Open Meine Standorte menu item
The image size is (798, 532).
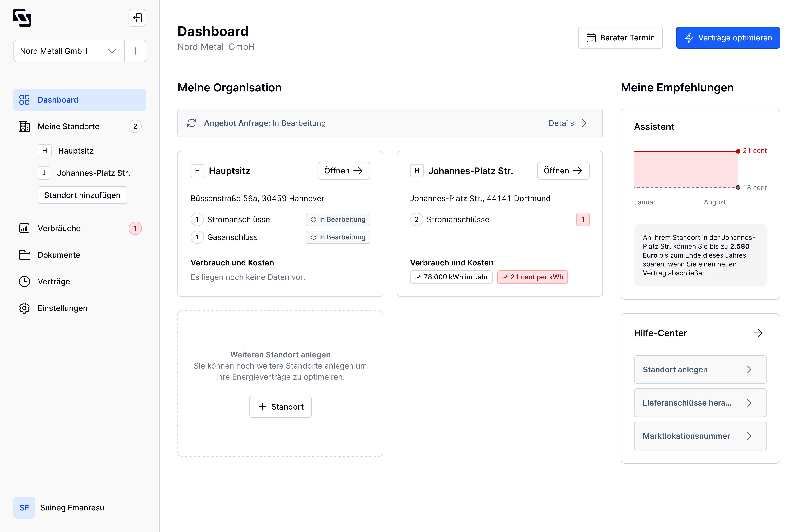[x=69, y=126]
